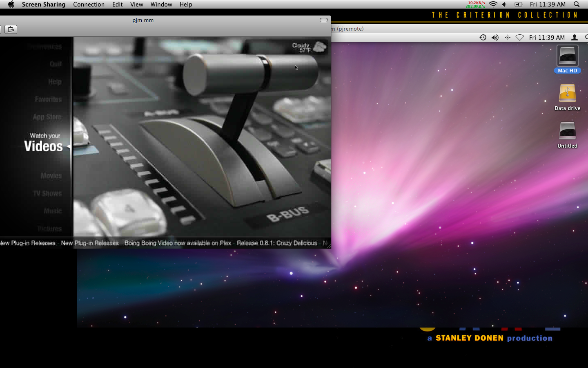Click the local clock Fri 11:39 AM
The height and width of the screenshot is (368, 588).
548,4
